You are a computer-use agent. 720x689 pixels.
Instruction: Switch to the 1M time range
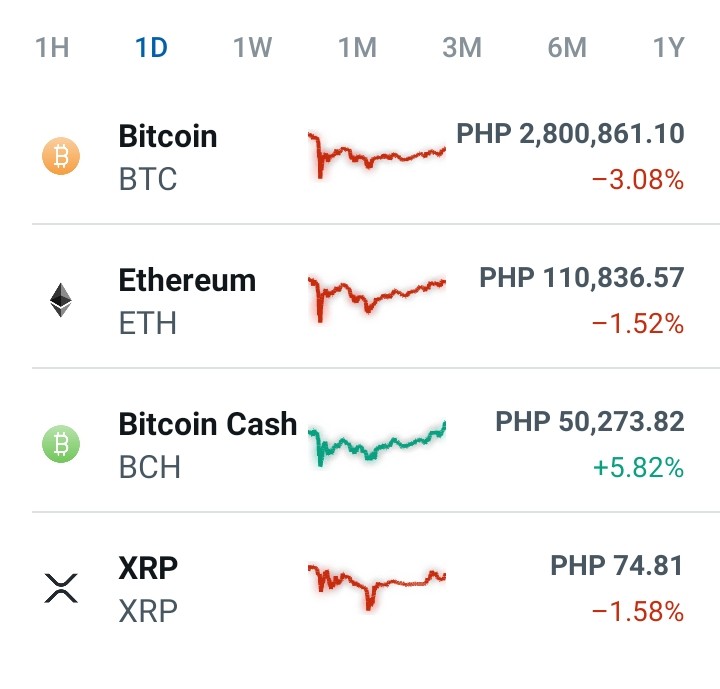(x=358, y=47)
